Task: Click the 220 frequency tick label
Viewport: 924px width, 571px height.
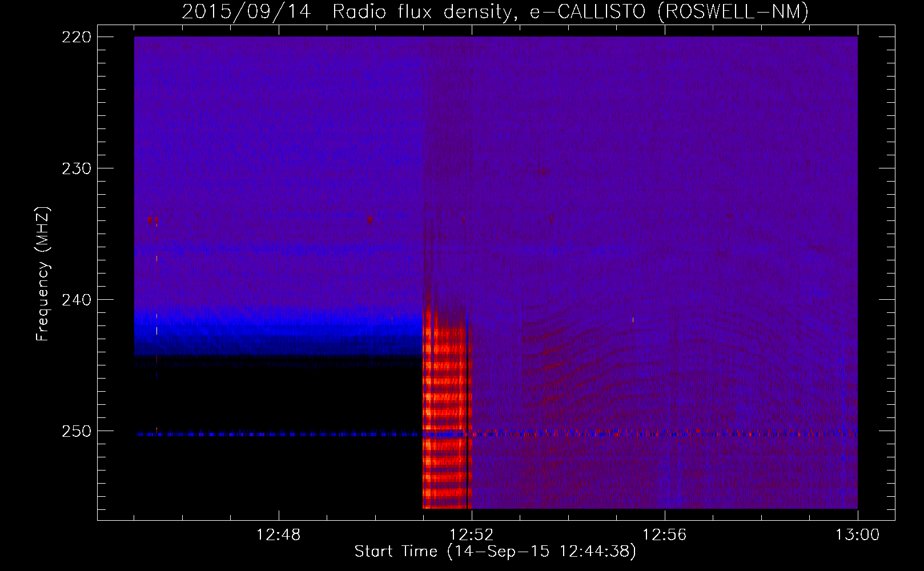Action: 77,37
